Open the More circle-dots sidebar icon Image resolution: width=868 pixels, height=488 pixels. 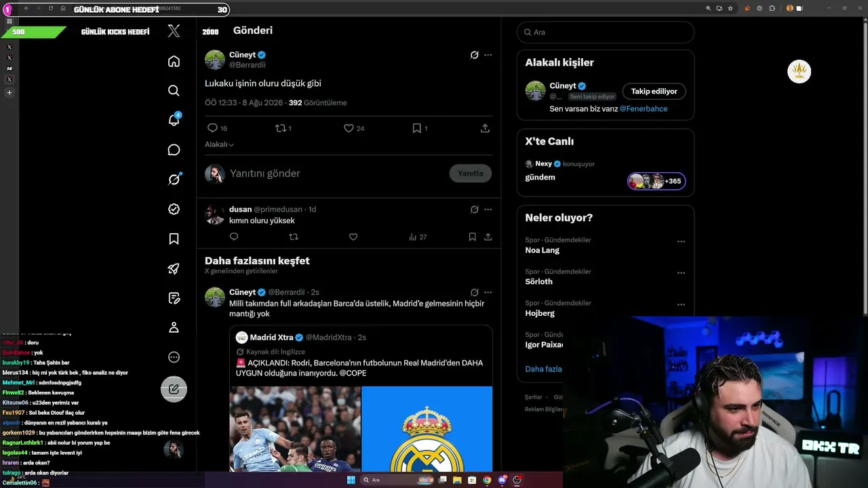(174, 357)
